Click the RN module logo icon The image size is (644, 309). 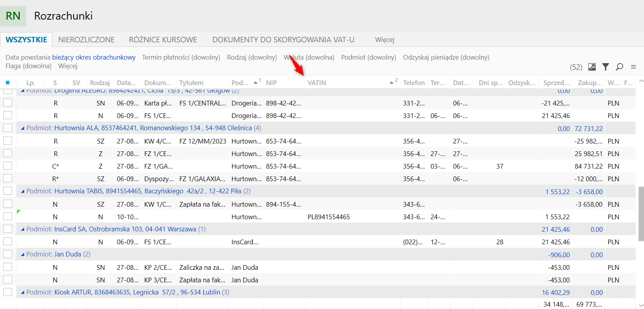point(13,16)
